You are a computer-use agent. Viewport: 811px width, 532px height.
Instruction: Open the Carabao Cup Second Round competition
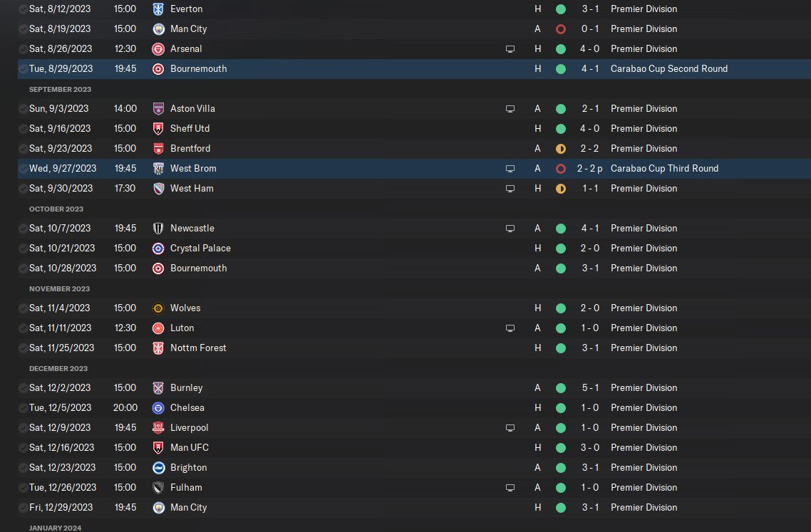[668, 69]
